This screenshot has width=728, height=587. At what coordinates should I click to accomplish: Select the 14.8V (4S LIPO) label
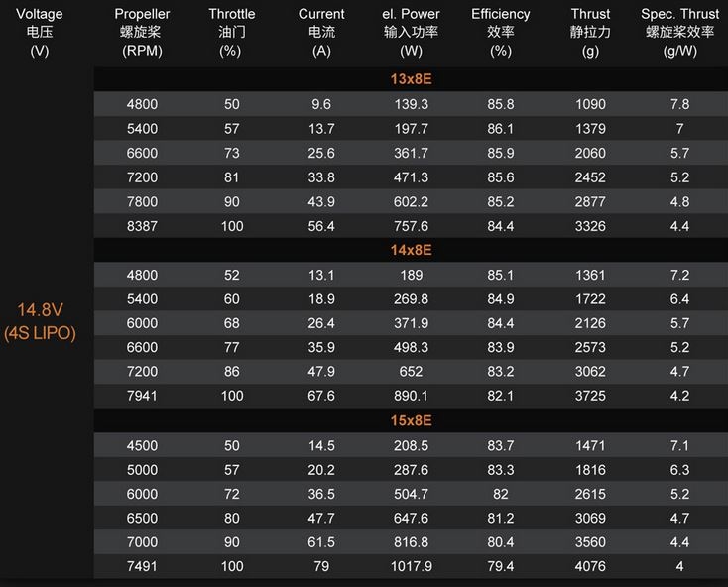(x=40, y=321)
